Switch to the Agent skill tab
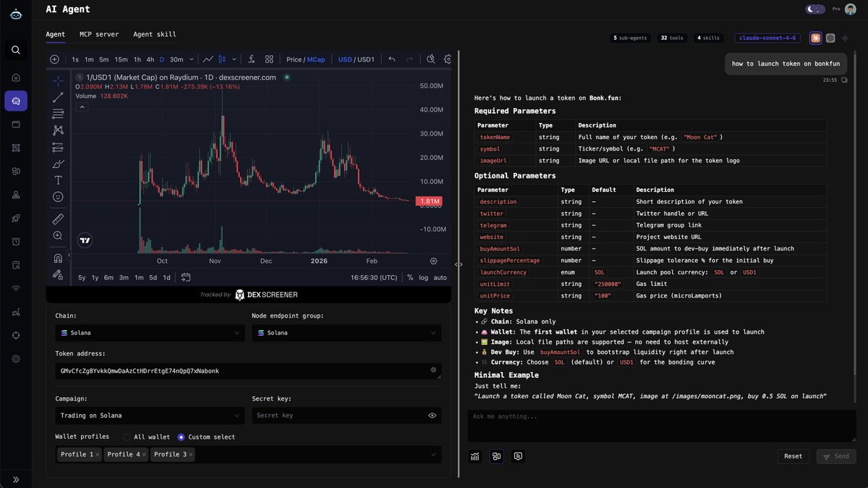The image size is (868, 488). 155,34
